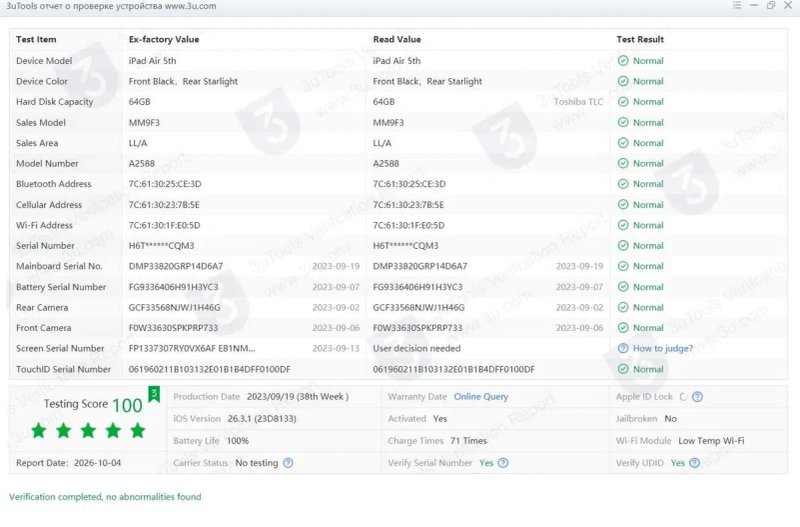Image resolution: width=800 pixels, height=527 pixels.
Task: Click the question icon beside How to judge
Action: (x=623, y=348)
